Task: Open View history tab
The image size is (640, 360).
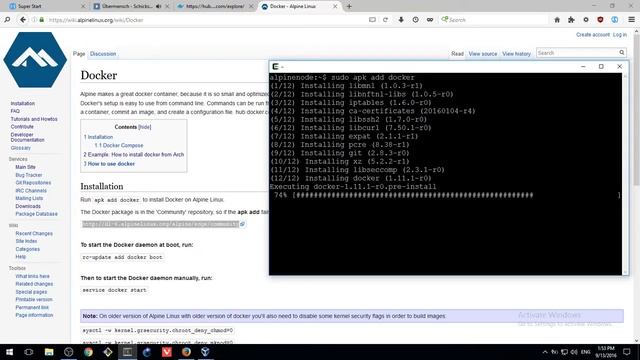Action: 516,54
